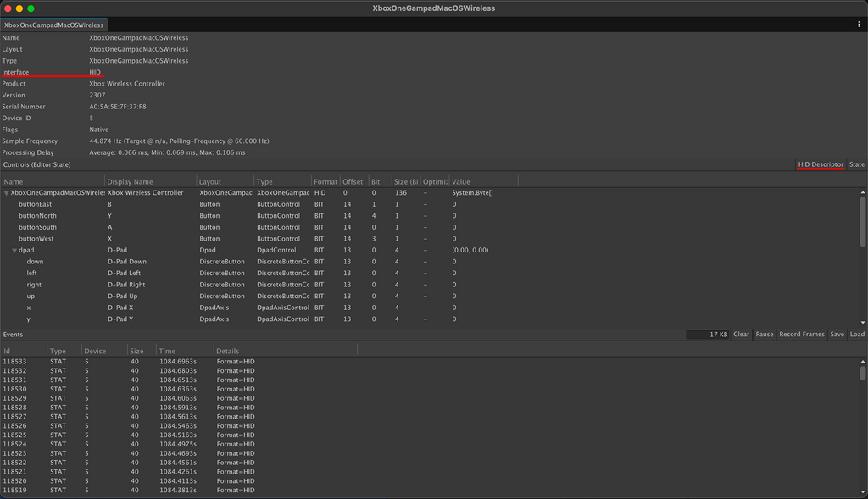Collapse the dpad tree node
The width and height of the screenshot is (868, 499).
(14, 251)
